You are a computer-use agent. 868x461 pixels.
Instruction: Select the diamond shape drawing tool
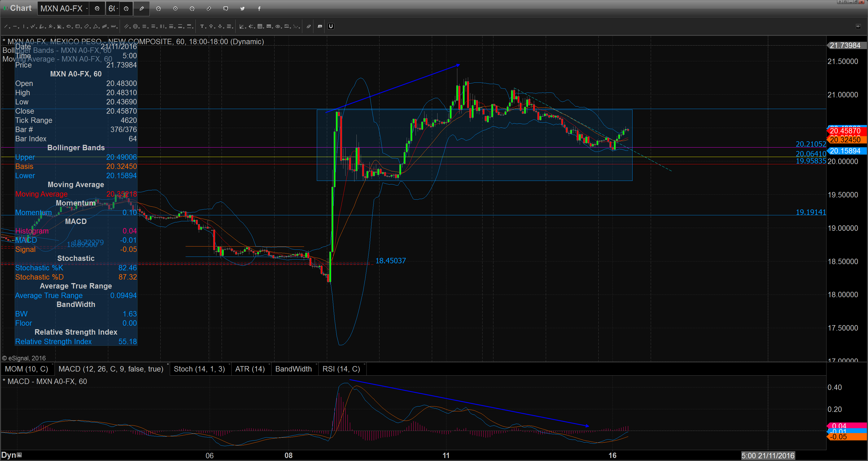click(87, 26)
